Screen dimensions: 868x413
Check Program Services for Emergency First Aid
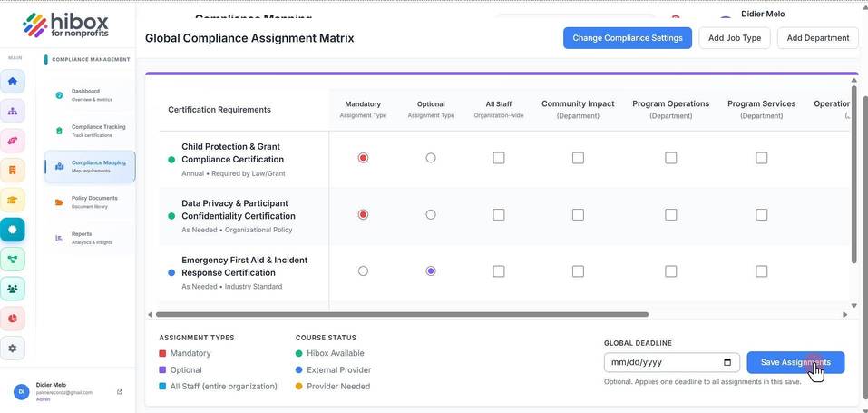[x=762, y=271]
